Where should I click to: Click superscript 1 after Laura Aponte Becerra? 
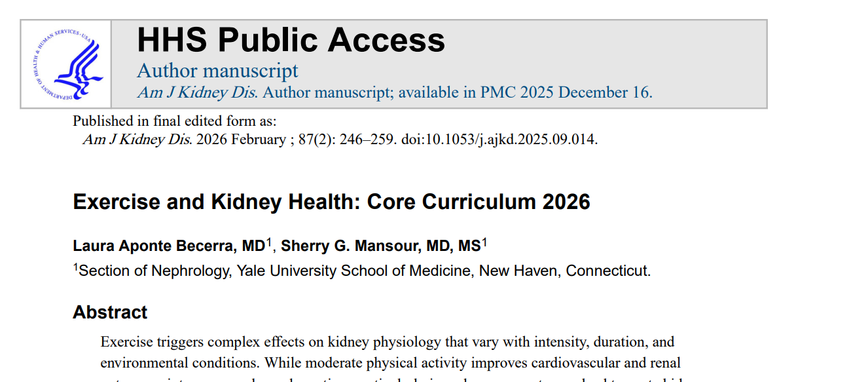pyautogui.click(x=268, y=244)
